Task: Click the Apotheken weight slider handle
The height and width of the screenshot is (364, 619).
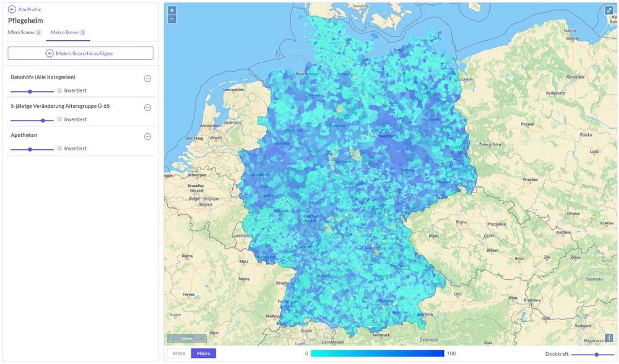Action: pos(30,149)
